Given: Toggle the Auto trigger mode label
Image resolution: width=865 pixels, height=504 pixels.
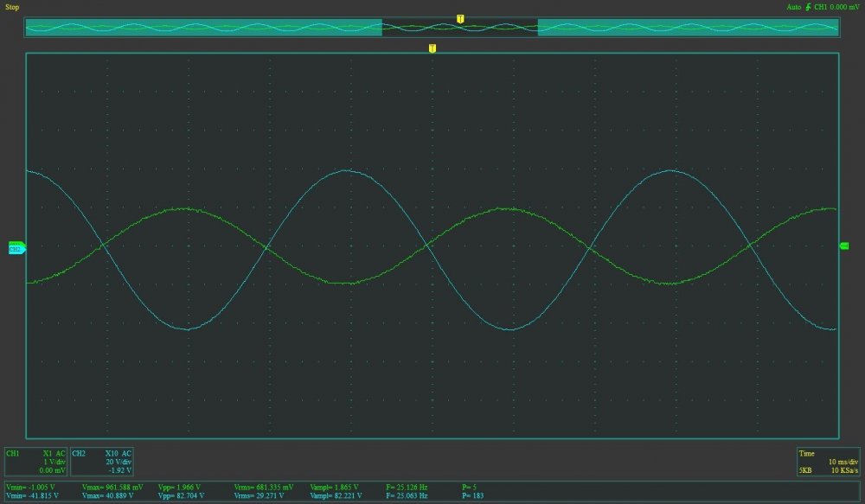Looking at the screenshot, I should coord(792,7).
